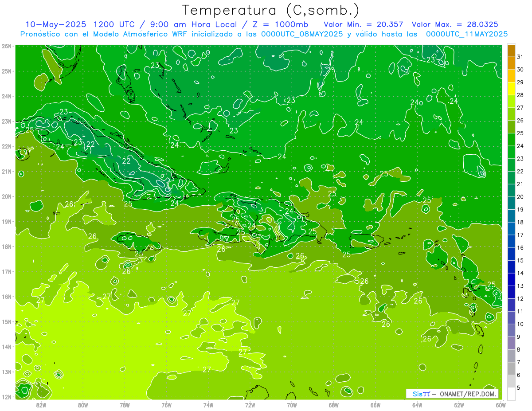Viewport: 532px width, 411px height.
Task: Click the "SisTT – ONAMET/REP.DOM." logo box
Action: point(452,394)
